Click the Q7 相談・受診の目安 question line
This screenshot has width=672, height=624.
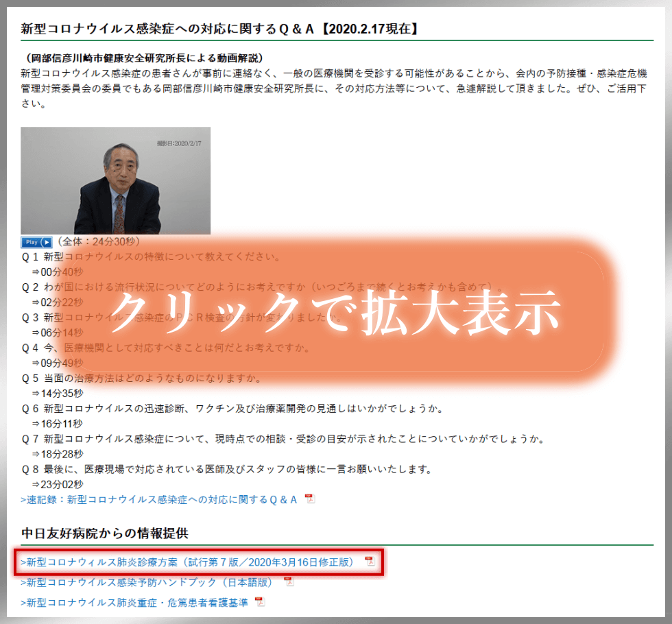point(283,439)
